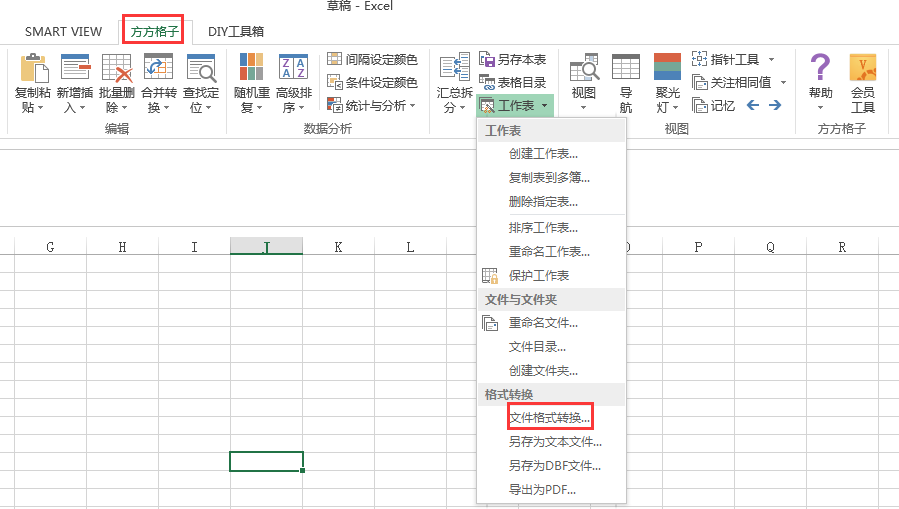Click 另存本表 save icon
Viewport: 899px width, 509px height.
coord(487,59)
